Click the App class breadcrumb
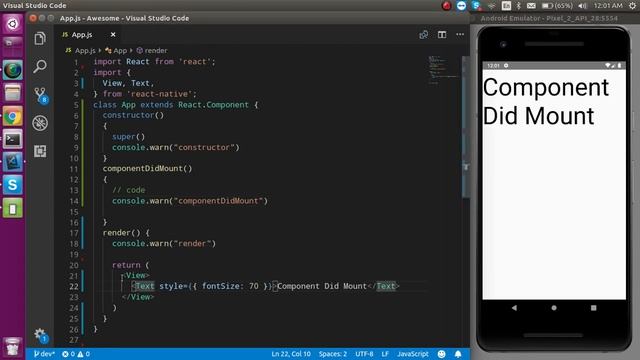The height and width of the screenshot is (360, 640). coord(116,51)
